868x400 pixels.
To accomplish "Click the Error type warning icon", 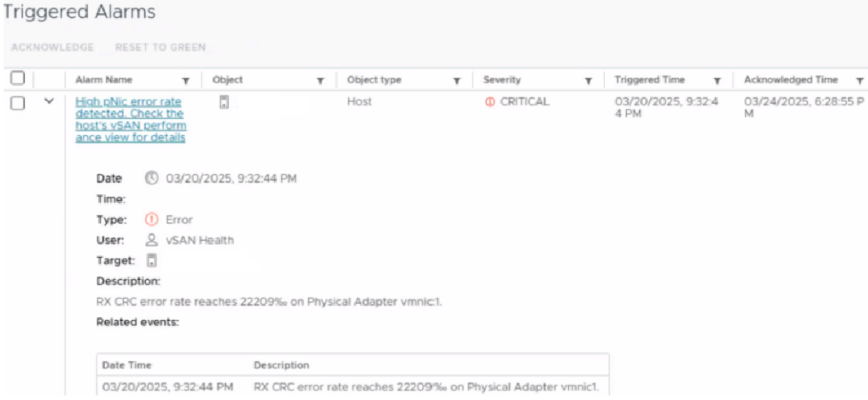I will pyautogui.click(x=152, y=220).
